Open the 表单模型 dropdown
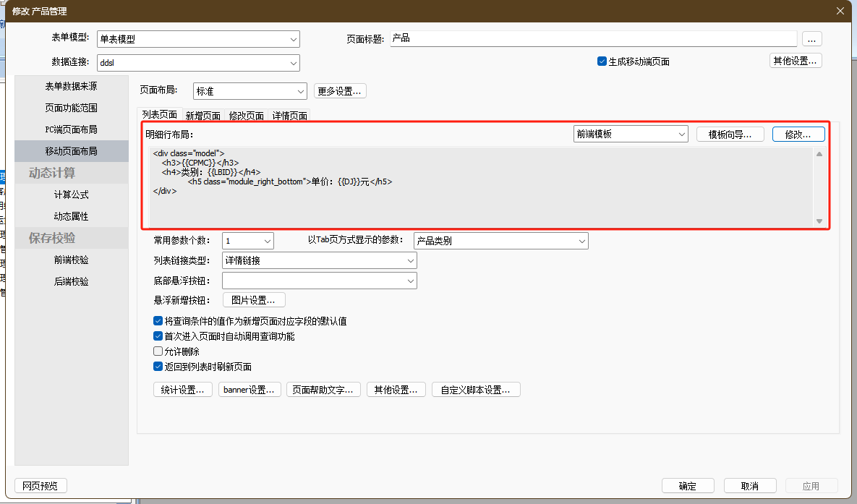 pos(198,40)
